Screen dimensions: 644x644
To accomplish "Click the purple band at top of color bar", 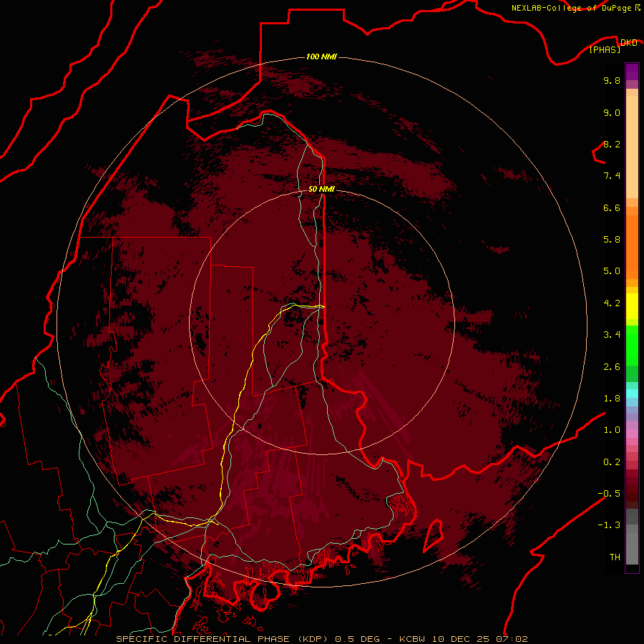I will pos(632,72).
